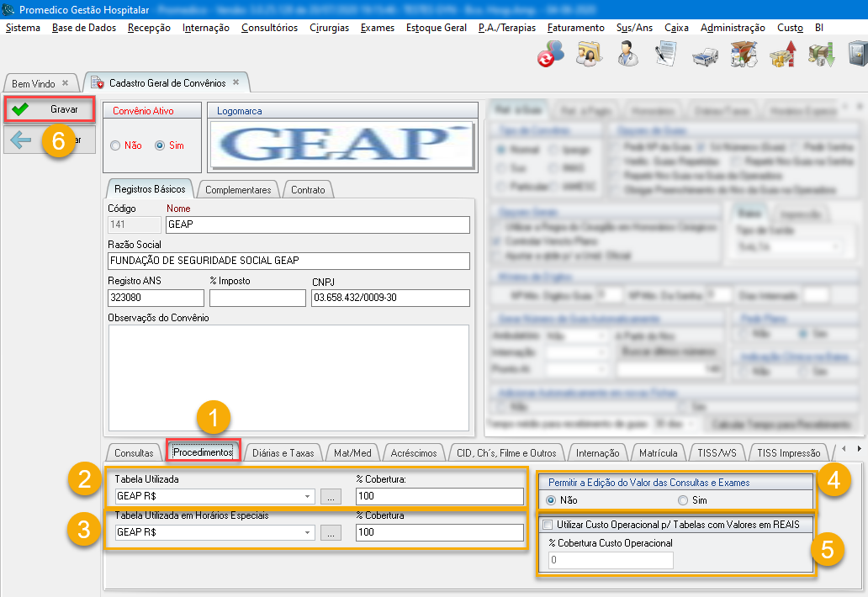868x597 pixels.
Task: Open the patient records folder icon
Action: [x=589, y=55]
